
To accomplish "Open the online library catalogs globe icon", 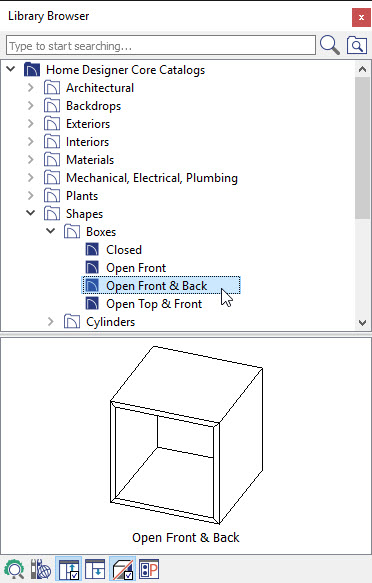I will (41, 569).
